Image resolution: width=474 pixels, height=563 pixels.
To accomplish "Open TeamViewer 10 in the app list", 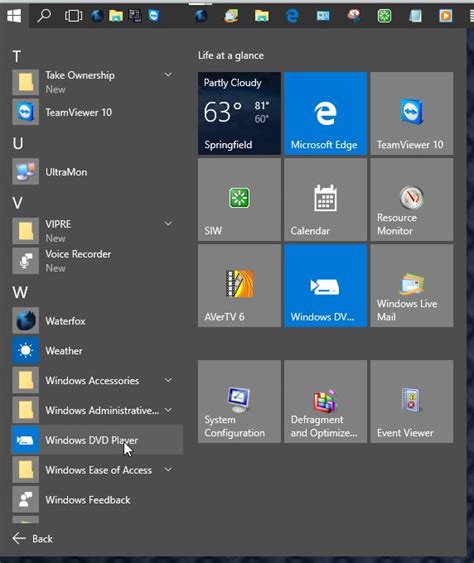I will point(97,112).
